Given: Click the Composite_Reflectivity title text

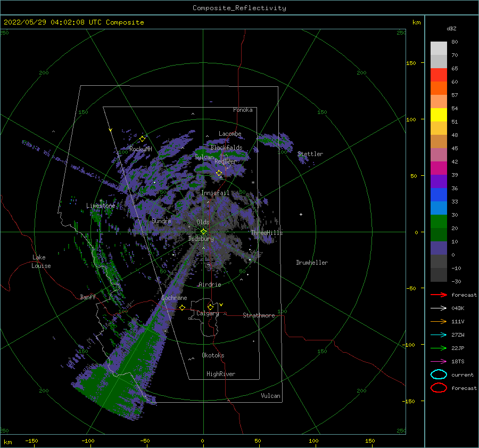Looking at the screenshot, I should tap(239, 8).
